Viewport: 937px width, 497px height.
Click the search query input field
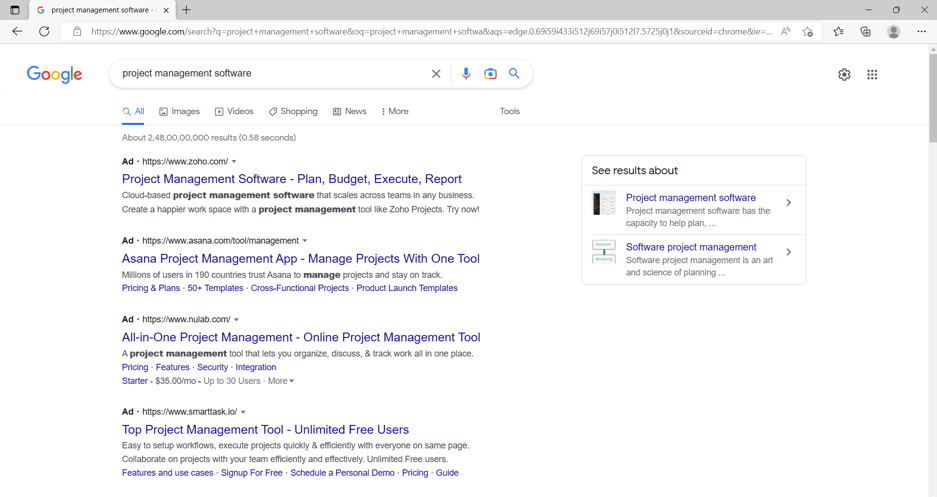click(x=272, y=73)
